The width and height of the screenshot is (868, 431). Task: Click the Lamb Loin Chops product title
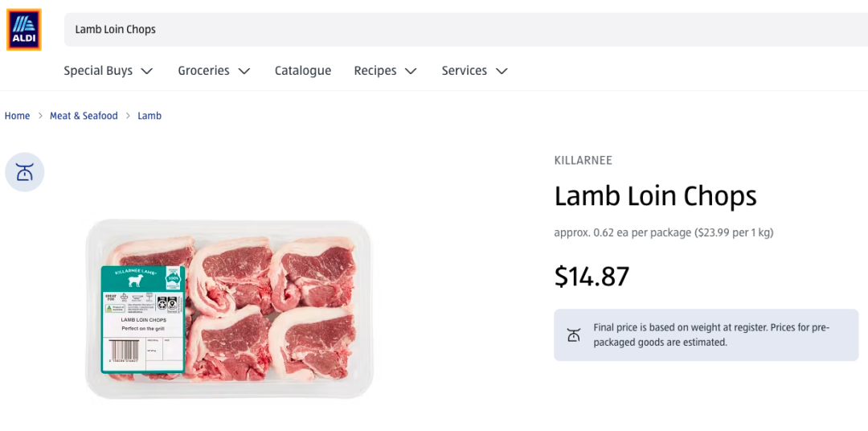pos(655,196)
